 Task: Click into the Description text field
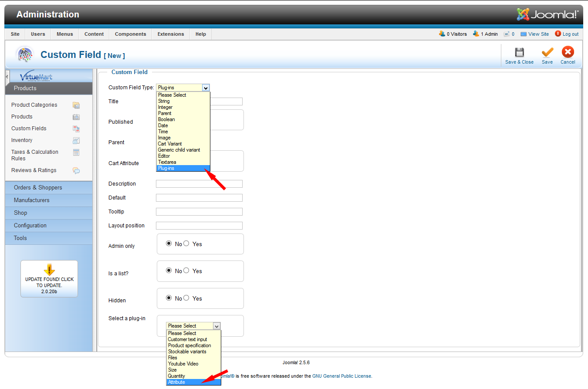199,184
